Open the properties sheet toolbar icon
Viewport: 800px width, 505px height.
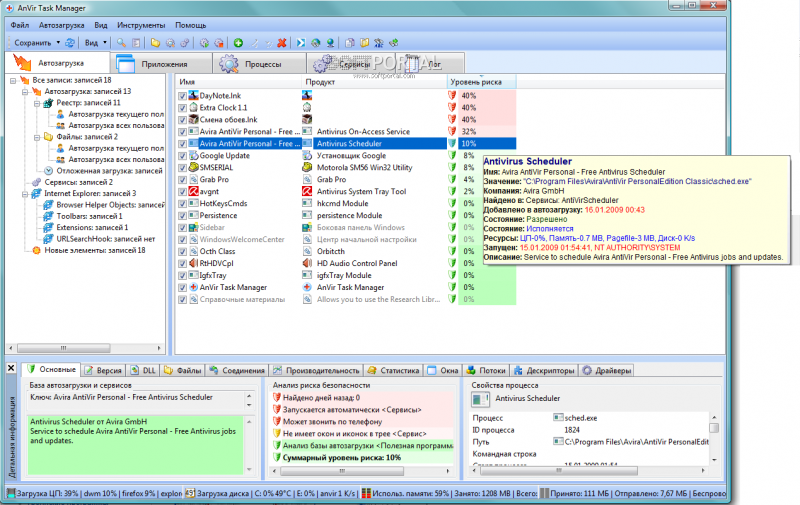click(136, 43)
